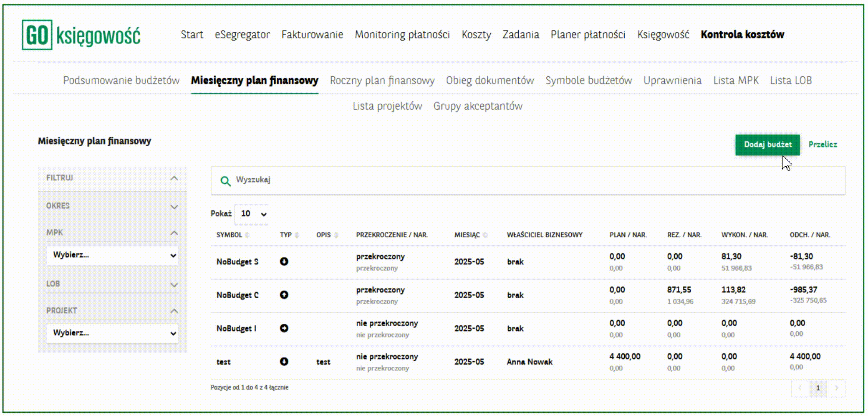Switch to Lista MPK tab

pos(736,81)
